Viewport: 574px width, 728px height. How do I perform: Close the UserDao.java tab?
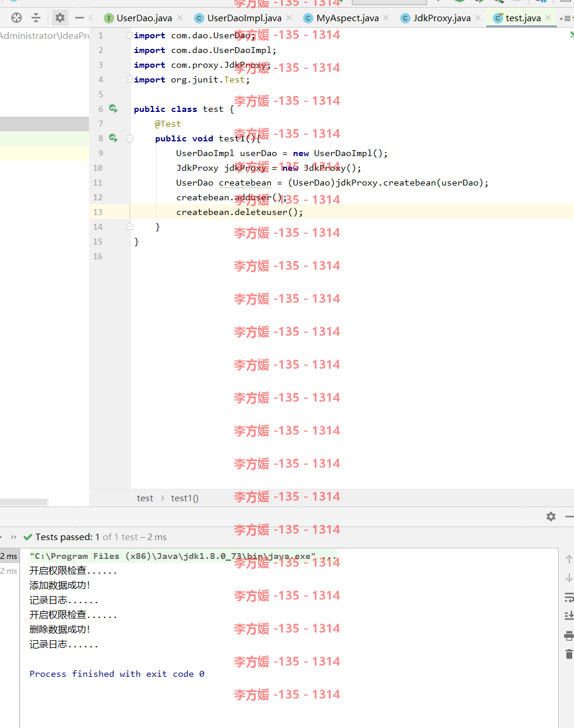click(180, 18)
